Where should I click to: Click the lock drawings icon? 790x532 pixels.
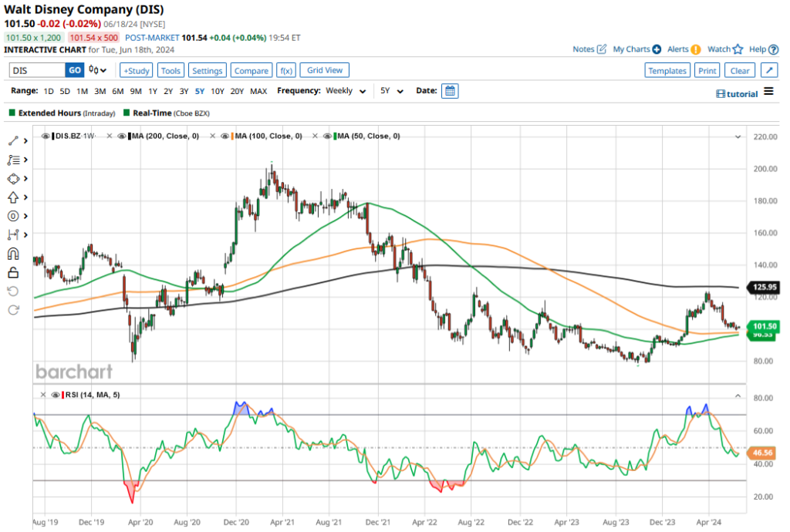13,271
